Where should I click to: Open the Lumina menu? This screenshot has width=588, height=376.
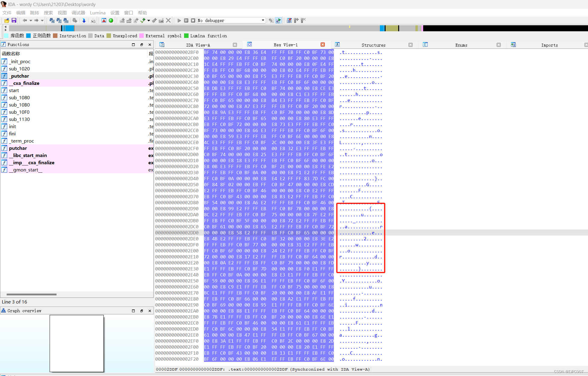point(98,13)
